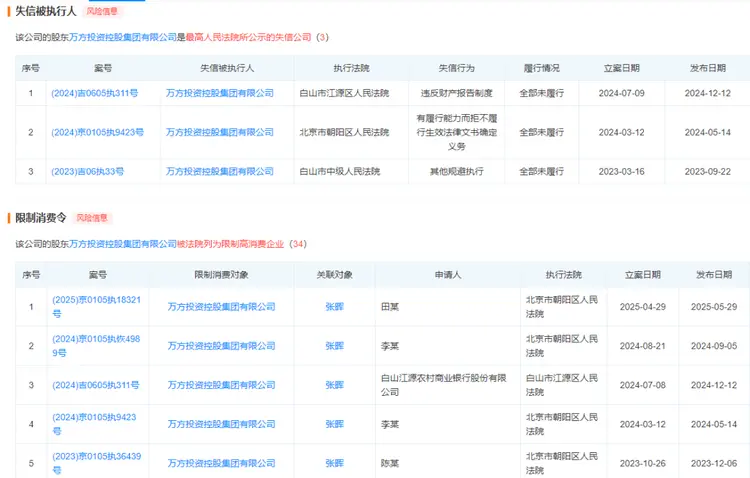Click the 风险信息 tag beside 限制消费令
Viewport: 750px width, 478px height.
tap(91, 217)
